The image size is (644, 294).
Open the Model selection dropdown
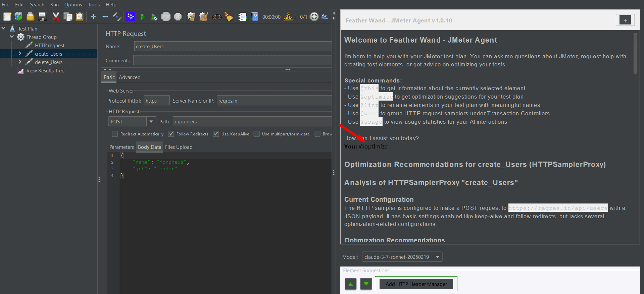pyautogui.click(x=437, y=257)
